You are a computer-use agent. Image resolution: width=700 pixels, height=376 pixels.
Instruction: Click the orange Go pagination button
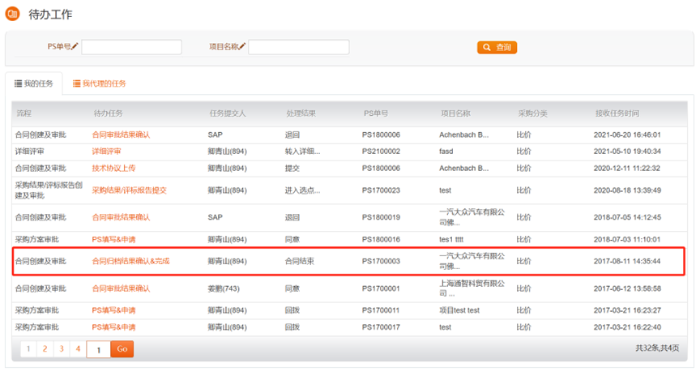click(122, 349)
